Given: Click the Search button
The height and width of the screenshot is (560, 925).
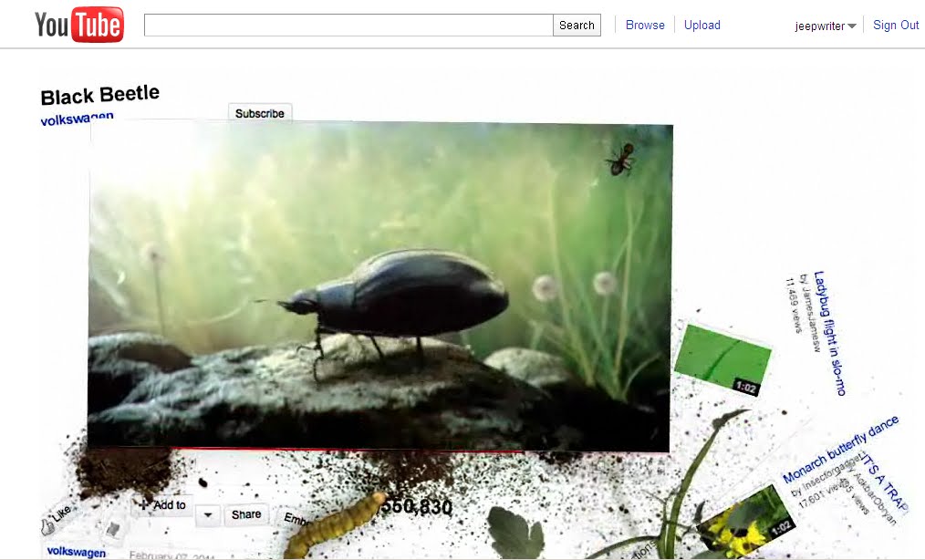Looking at the screenshot, I should click(577, 25).
